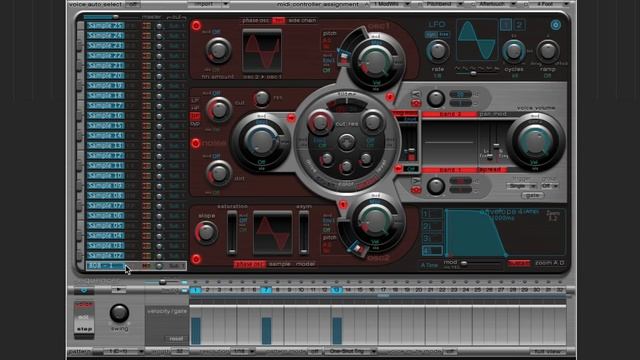
Task: Open the trigger mode Single dropdown
Action: (522, 186)
